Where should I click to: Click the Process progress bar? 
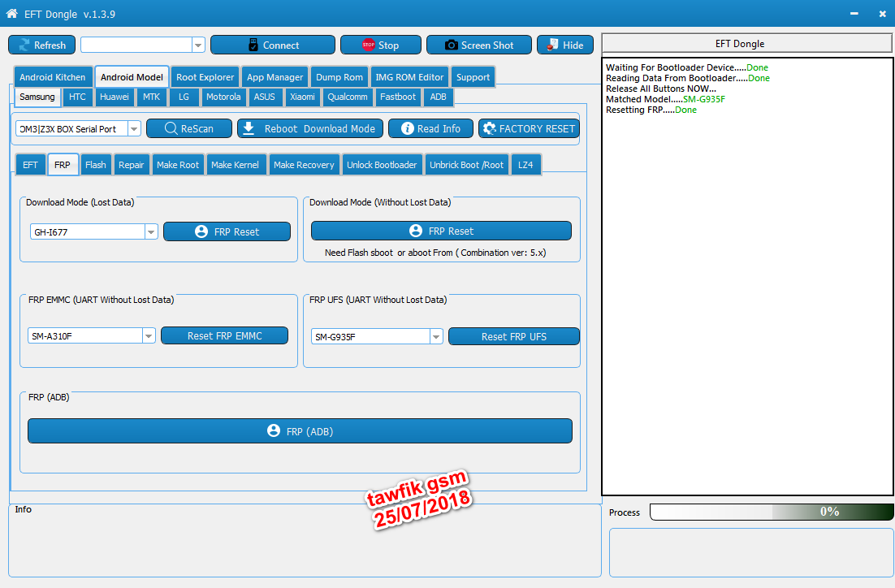click(772, 512)
